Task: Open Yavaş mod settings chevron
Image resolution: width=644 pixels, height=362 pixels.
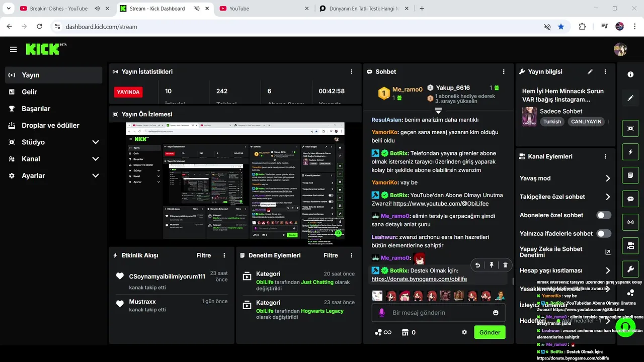Action: [x=608, y=178]
